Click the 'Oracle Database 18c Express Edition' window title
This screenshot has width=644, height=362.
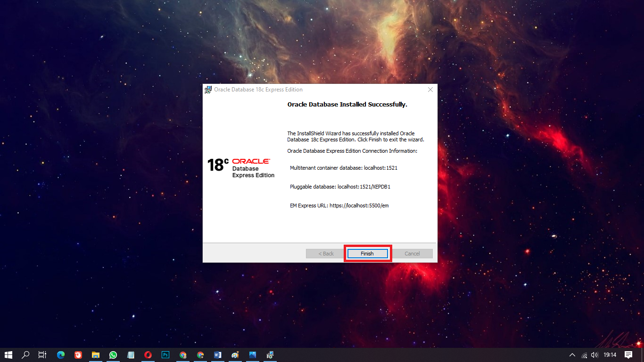tap(258, 90)
